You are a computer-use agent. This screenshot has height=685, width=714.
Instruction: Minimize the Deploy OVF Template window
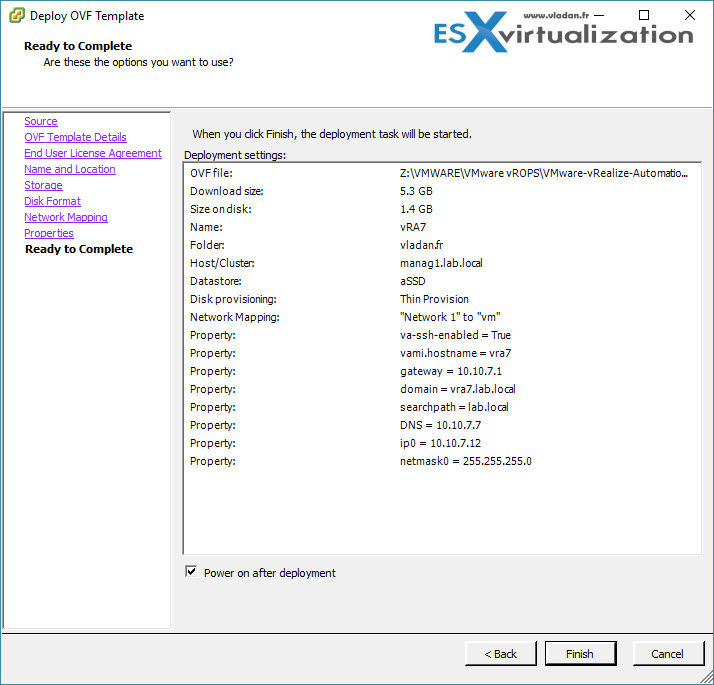599,15
